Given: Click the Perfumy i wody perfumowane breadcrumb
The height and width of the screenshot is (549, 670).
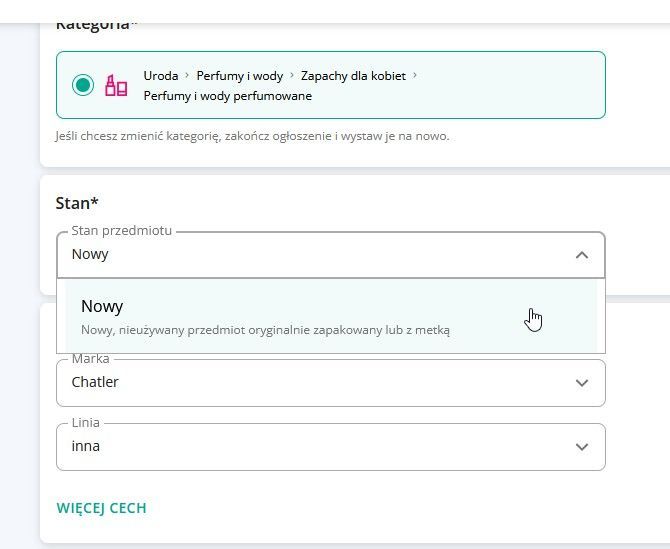Looking at the screenshot, I should (x=228, y=96).
